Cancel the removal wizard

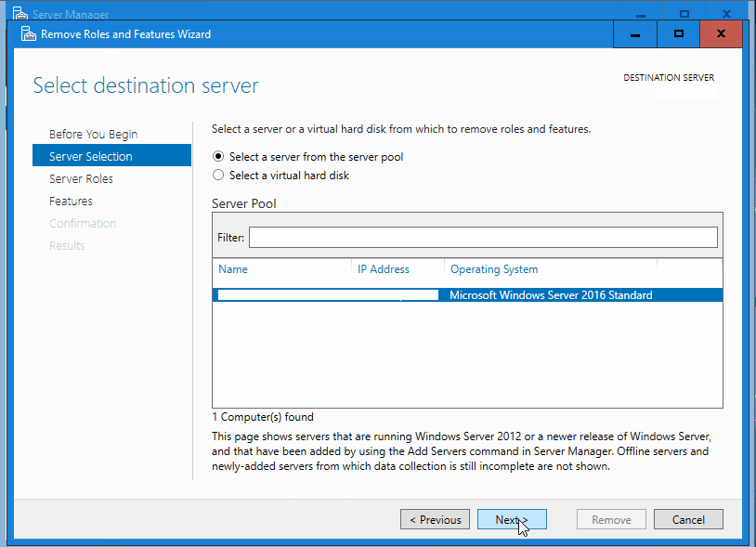tap(688, 519)
